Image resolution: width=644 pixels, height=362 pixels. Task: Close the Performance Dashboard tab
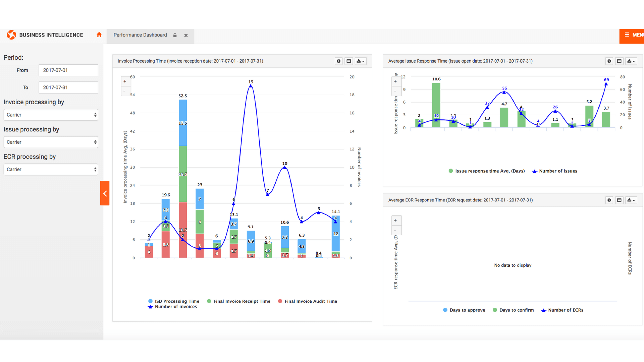[186, 35]
